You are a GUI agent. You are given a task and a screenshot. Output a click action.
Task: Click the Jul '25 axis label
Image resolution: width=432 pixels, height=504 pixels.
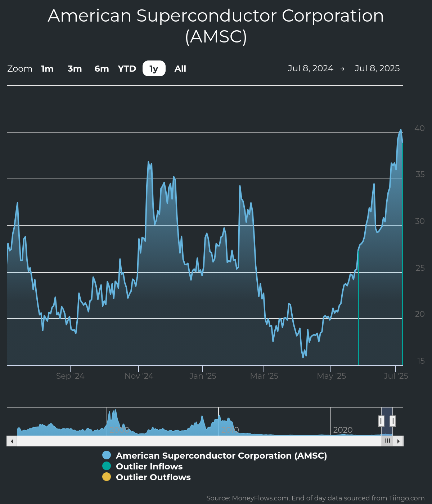point(396,376)
